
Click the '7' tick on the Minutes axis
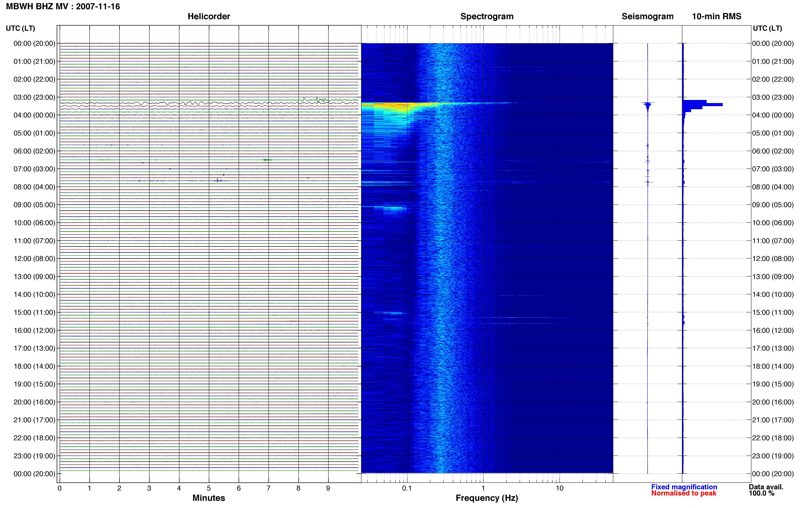point(268,488)
